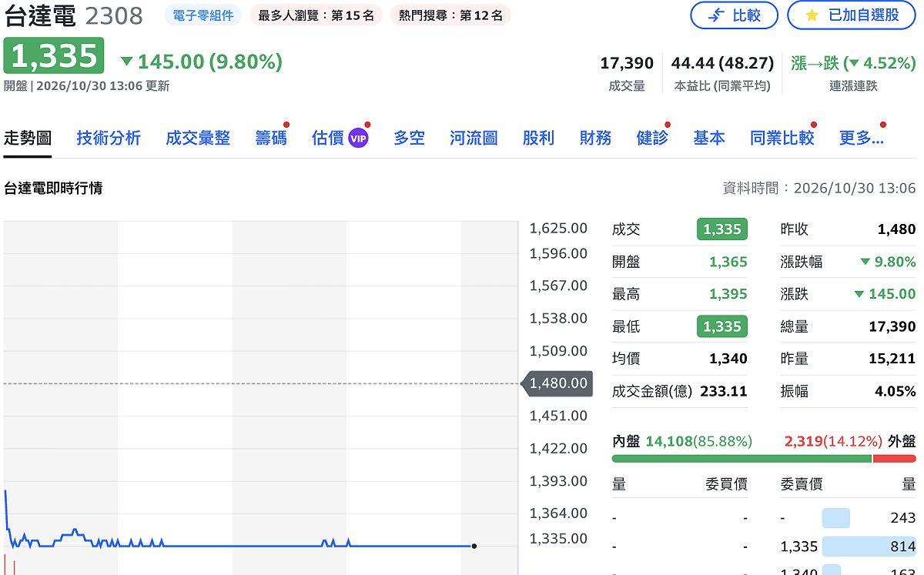Click the 昨量 value 15,211

click(892, 359)
